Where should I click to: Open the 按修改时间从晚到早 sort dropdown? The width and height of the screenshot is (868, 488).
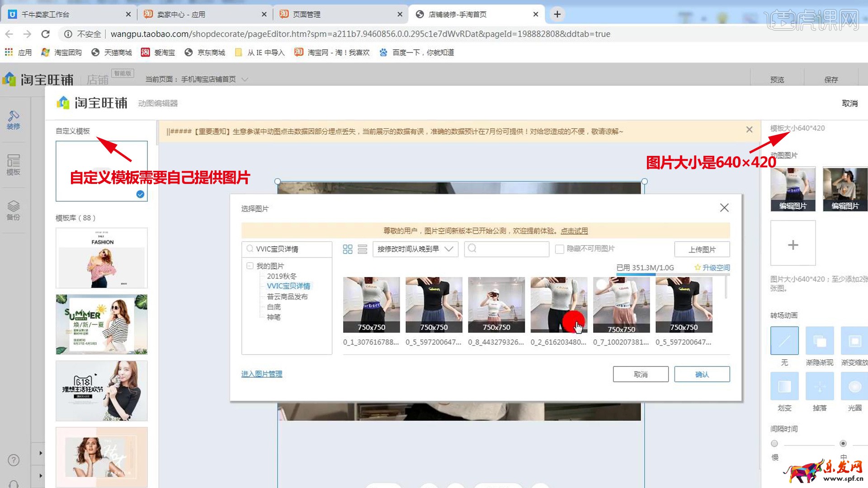pyautogui.click(x=415, y=249)
